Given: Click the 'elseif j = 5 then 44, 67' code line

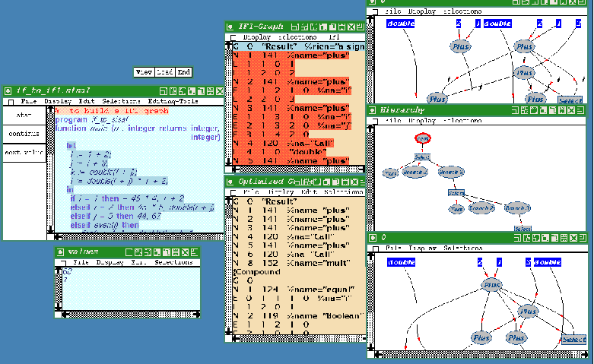Looking at the screenshot, I should coord(116,216).
